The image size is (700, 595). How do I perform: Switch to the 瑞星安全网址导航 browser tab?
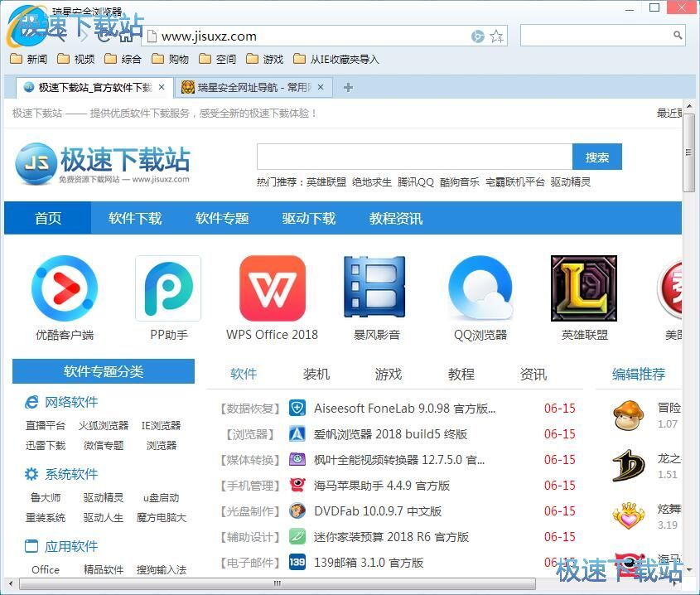253,88
